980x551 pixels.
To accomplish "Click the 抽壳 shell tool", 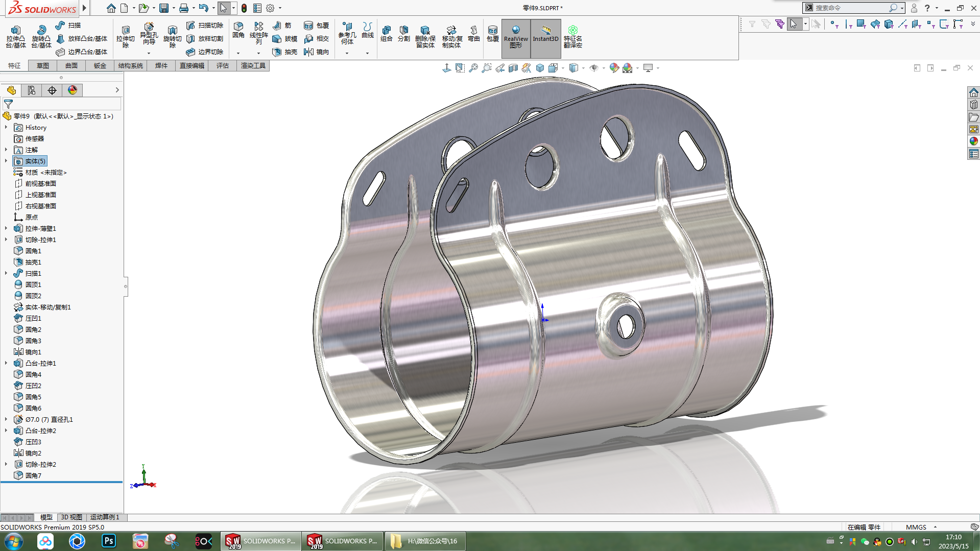I will pos(285,52).
